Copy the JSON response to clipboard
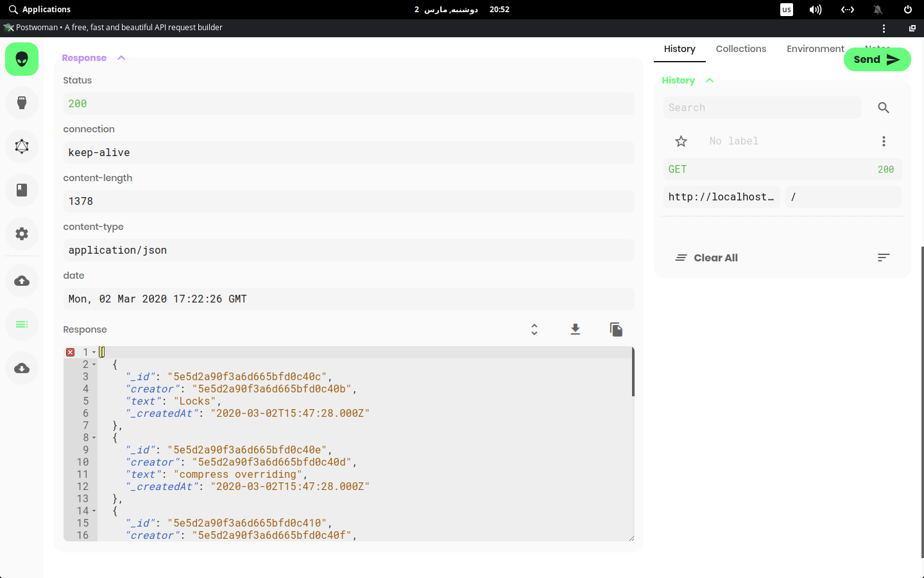The height and width of the screenshot is (578, 924). click(x=615, y=329)
